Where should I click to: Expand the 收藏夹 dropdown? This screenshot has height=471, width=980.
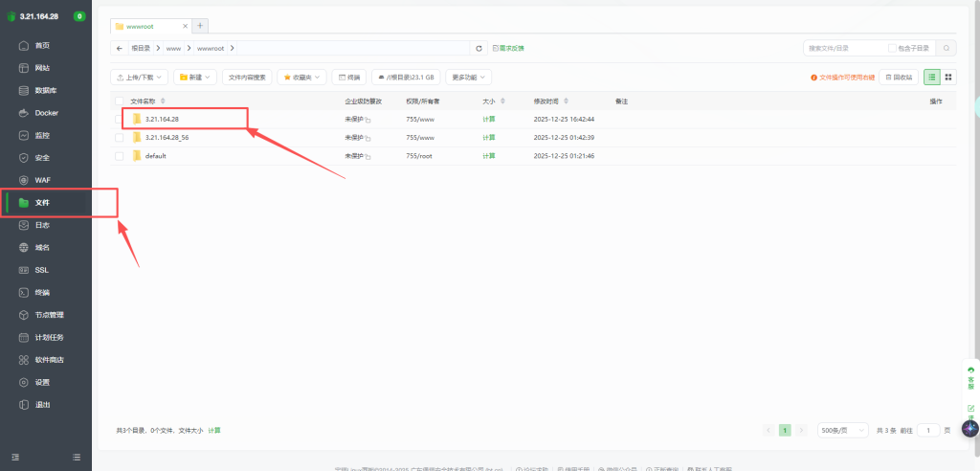pos(301,77)
